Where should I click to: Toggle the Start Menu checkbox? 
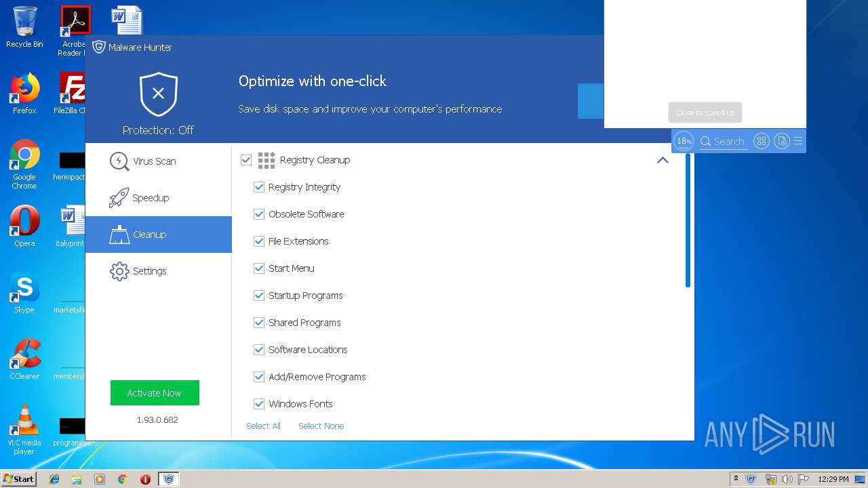coord(259,268)
